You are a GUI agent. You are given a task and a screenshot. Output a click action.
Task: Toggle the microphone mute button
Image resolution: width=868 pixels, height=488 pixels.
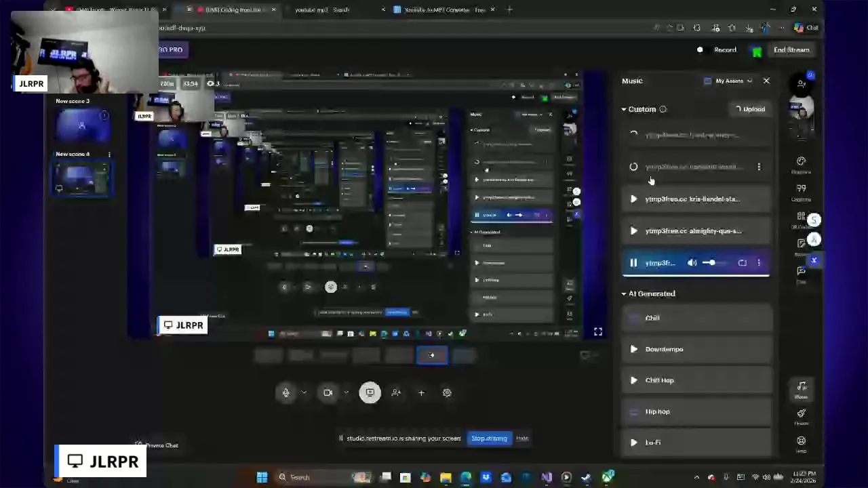[x=286, y=392]
